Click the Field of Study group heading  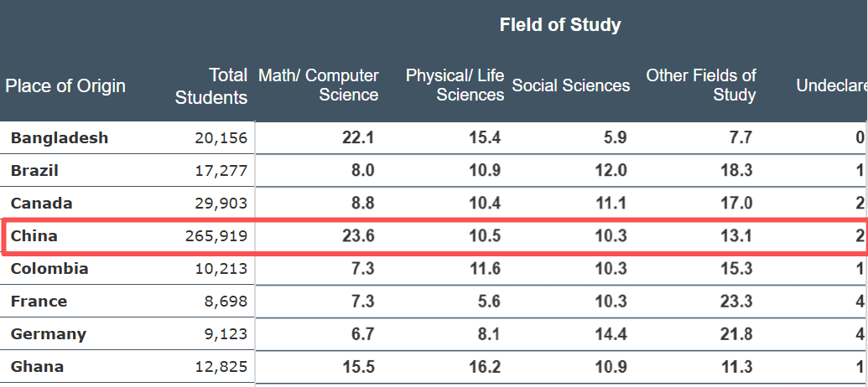(560, 24)
